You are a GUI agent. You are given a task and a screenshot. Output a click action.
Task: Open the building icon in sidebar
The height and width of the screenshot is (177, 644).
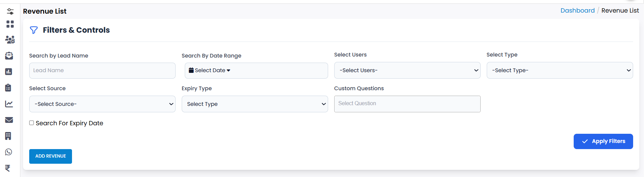click(x=8, y=136)
